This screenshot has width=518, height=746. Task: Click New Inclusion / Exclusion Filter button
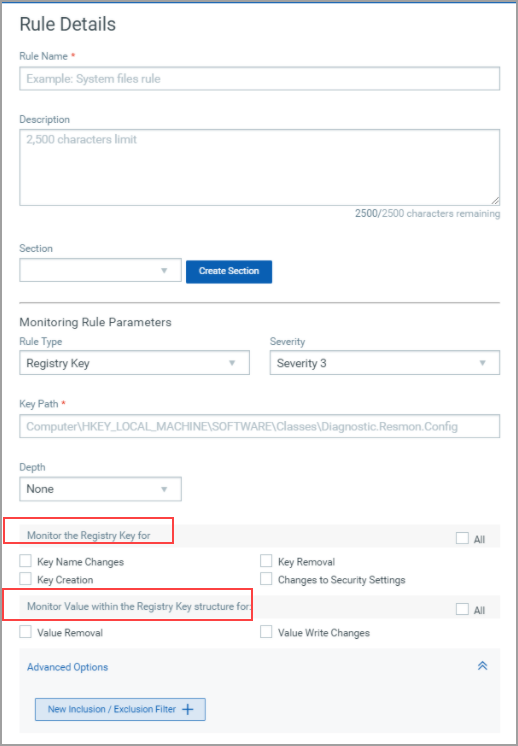[x=120, y=709]
